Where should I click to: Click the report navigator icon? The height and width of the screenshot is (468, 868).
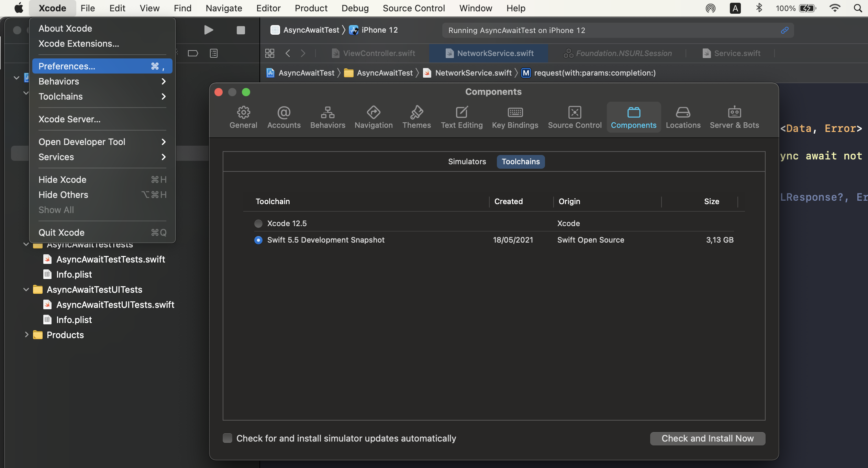coord(214,53)
